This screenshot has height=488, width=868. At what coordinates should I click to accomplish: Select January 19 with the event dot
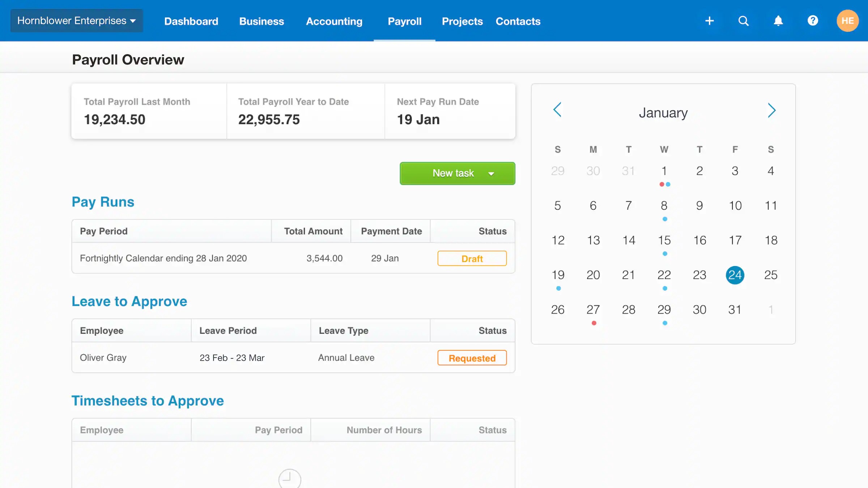point(558,275)
